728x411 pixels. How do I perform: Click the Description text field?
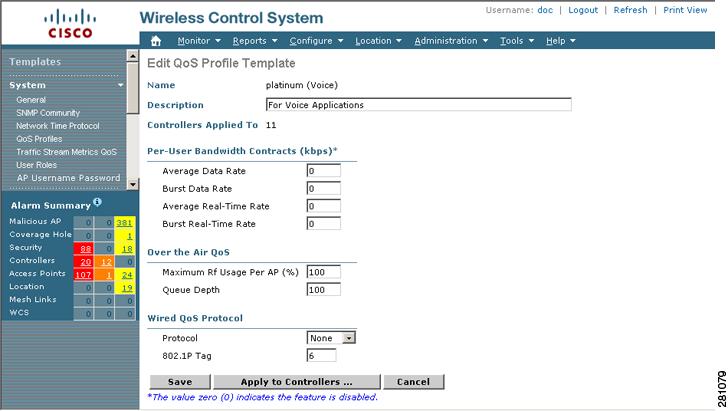click(418, 104)
